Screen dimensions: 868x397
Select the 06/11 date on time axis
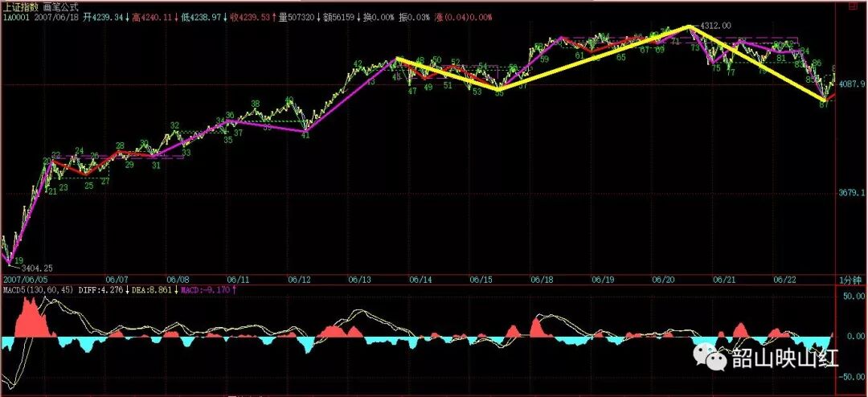pos(238,280)
